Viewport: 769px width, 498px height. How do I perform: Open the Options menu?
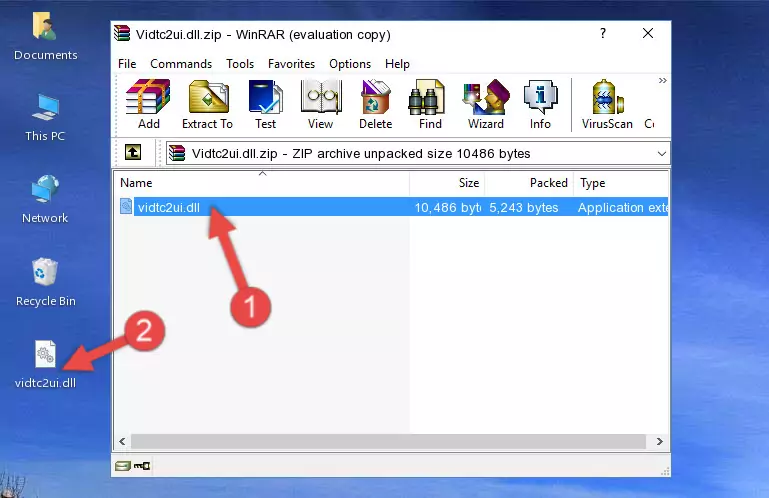click(x=350, y=64)
